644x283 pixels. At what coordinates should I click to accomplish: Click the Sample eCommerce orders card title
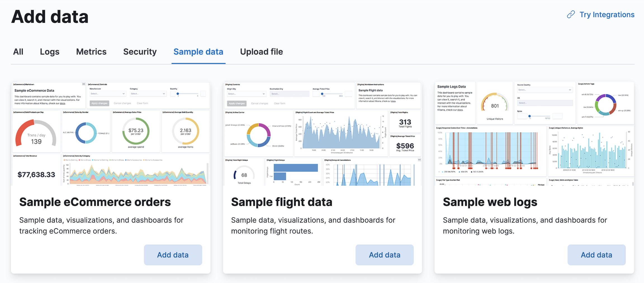[x=95, y=202]
